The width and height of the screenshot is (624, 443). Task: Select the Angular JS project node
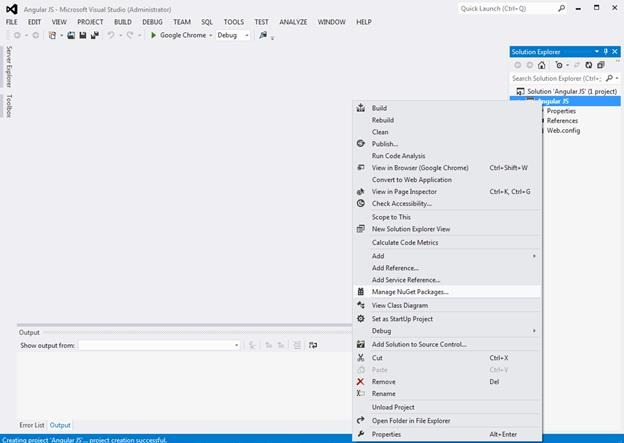coord(565,101)
